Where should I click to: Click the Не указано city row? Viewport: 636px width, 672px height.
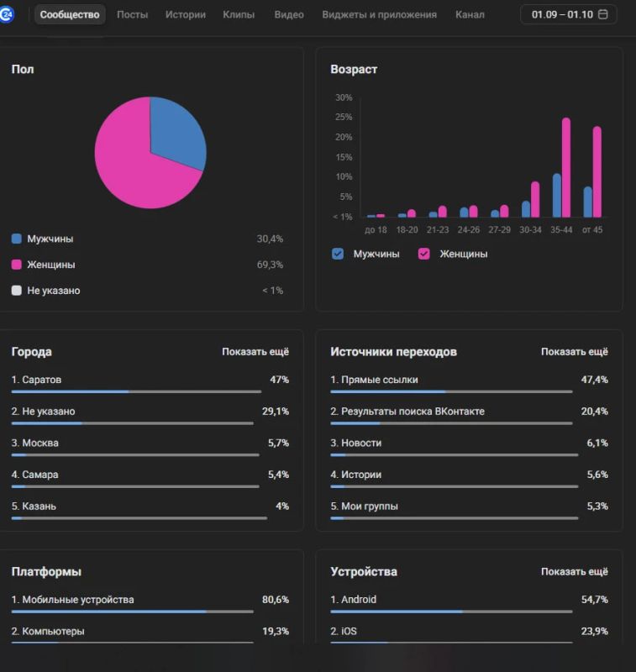150,415
